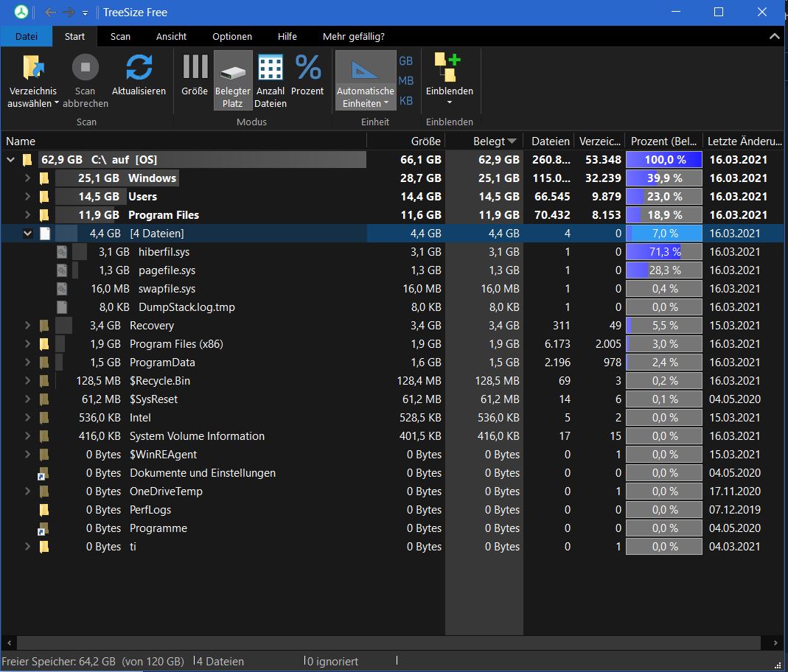Select the Prozent mode icon
This screenshot has height=672, width=788.
(307, 67)
